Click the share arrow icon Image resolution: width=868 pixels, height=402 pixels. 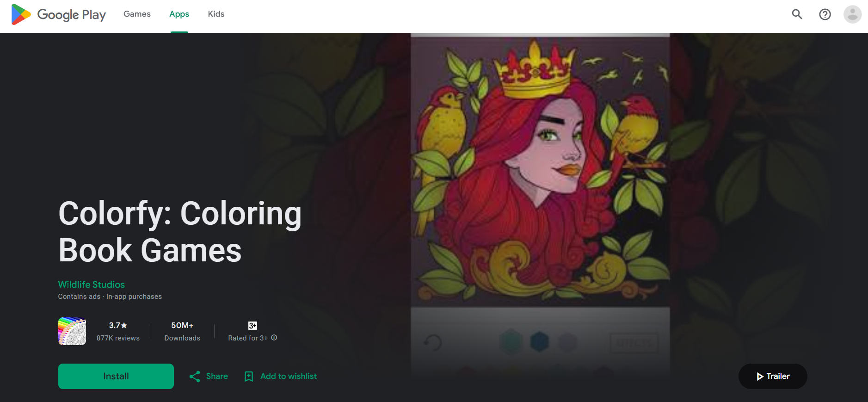pyautogui.click(x=195, y=377)
